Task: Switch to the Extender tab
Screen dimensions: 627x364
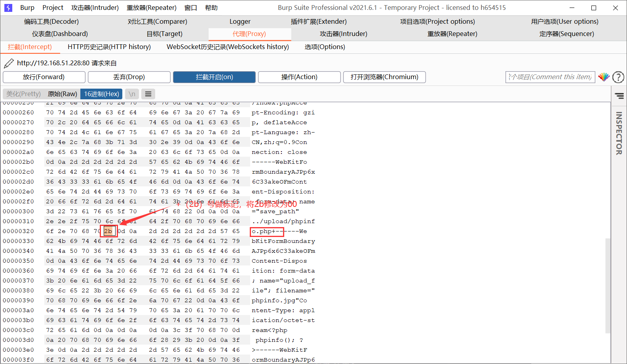Action: pos(319,21)
